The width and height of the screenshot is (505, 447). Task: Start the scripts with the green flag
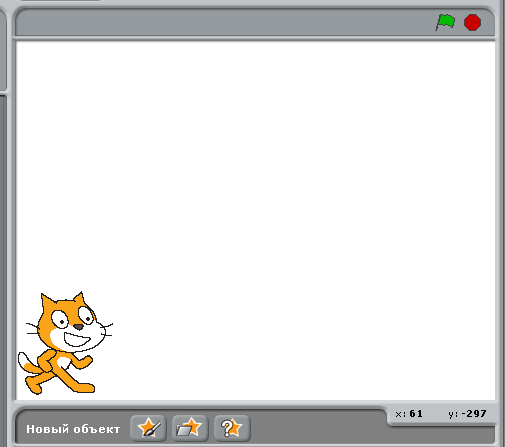[x=445, y=22]
